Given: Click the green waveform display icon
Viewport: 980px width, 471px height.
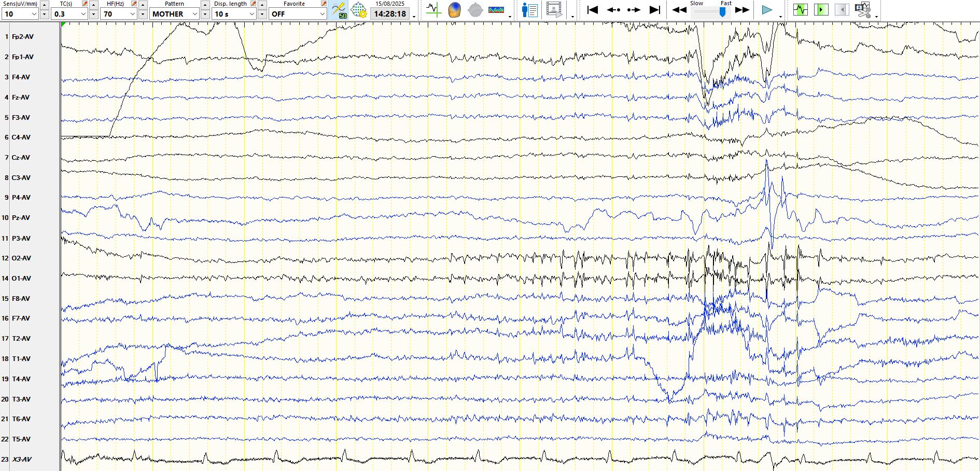Looking at the screenshot, I should coord(801,10).
